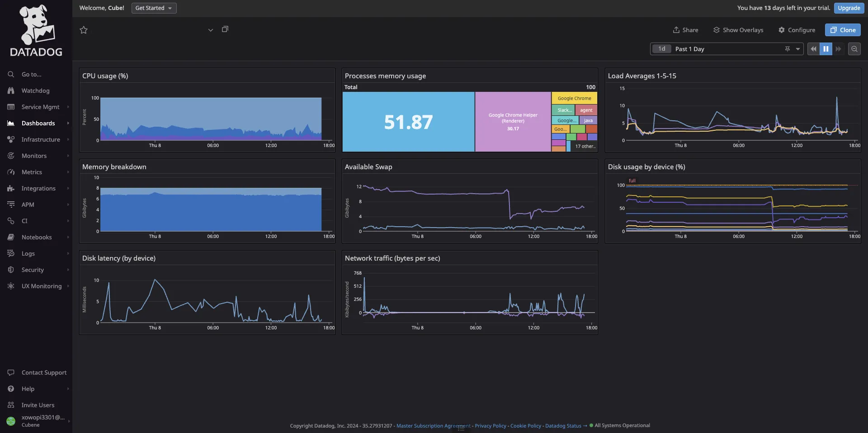The height and width of the screenshot is (433, 868).
Task: Zoom out the time range with magnifier icon
Action: coord(854,49)
